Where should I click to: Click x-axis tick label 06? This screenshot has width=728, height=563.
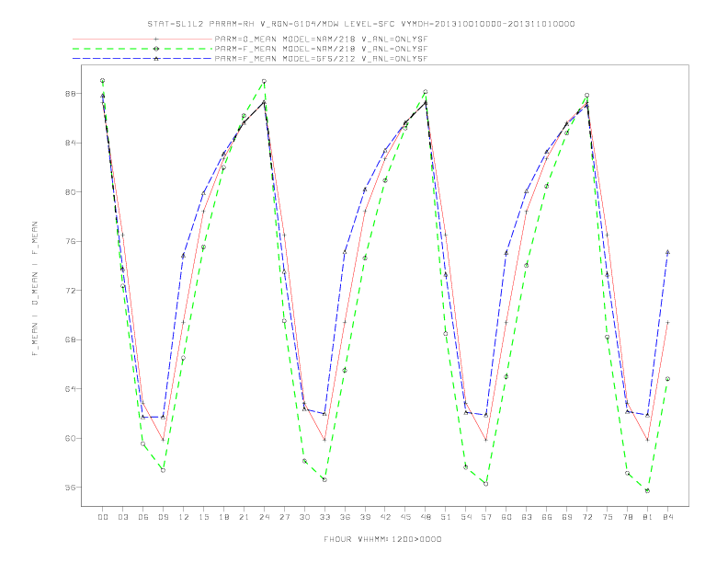[143, 517]
